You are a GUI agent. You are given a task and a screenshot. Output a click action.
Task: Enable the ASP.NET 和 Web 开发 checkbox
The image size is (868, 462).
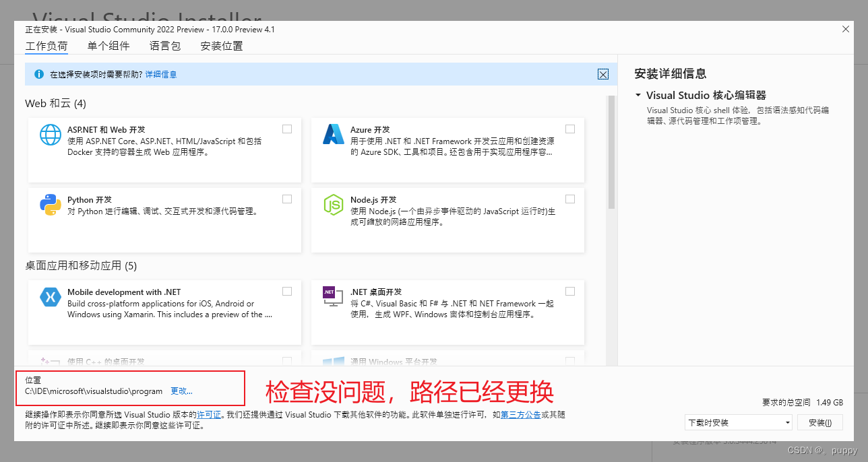coord(286,129)
